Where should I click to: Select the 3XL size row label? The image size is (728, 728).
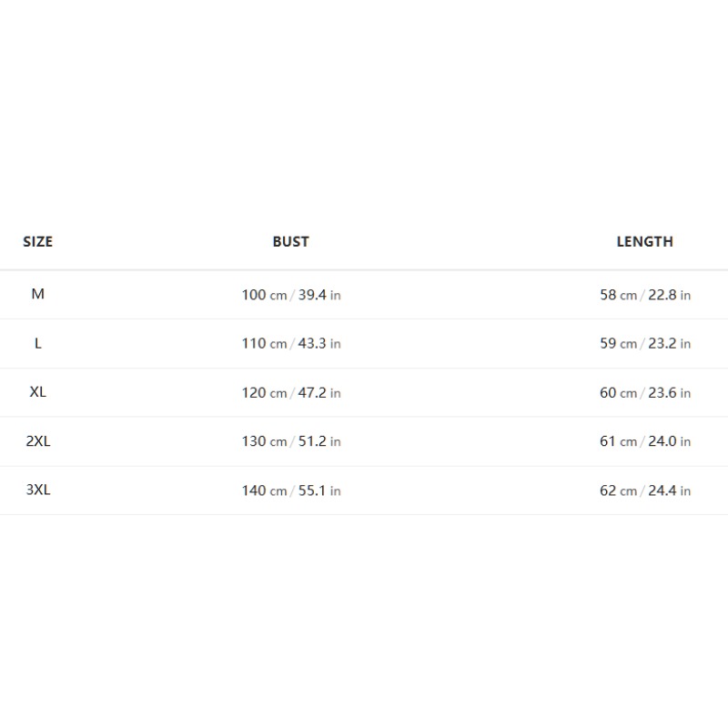(x=37, y=490)
